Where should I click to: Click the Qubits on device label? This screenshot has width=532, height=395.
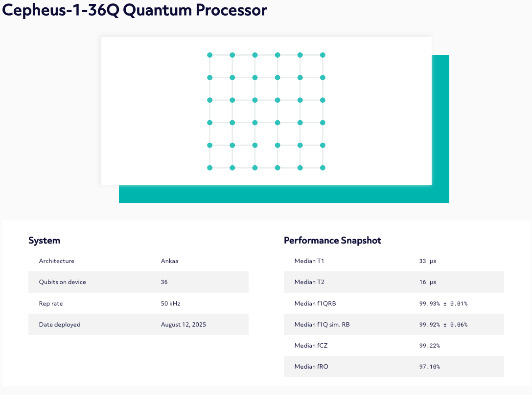(62, 282)
